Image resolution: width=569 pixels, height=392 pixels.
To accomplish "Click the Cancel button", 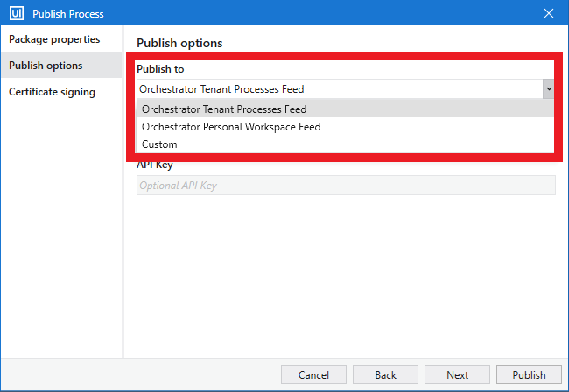I will [x=313, y=374].
